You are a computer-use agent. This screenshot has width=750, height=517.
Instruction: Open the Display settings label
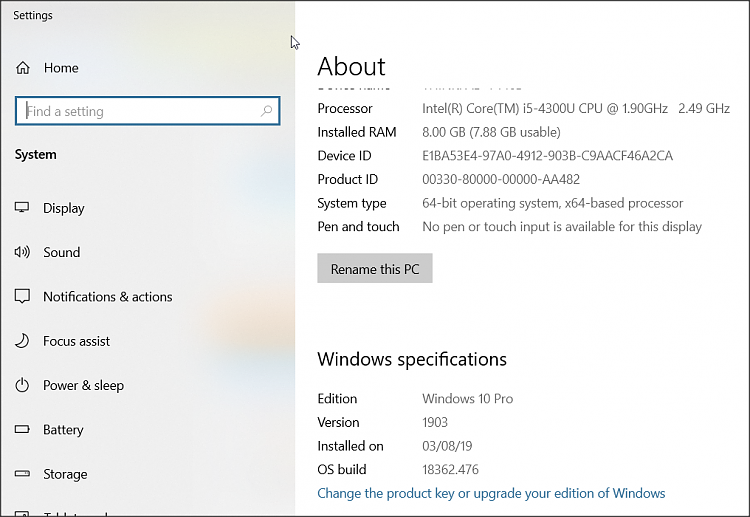64,208
